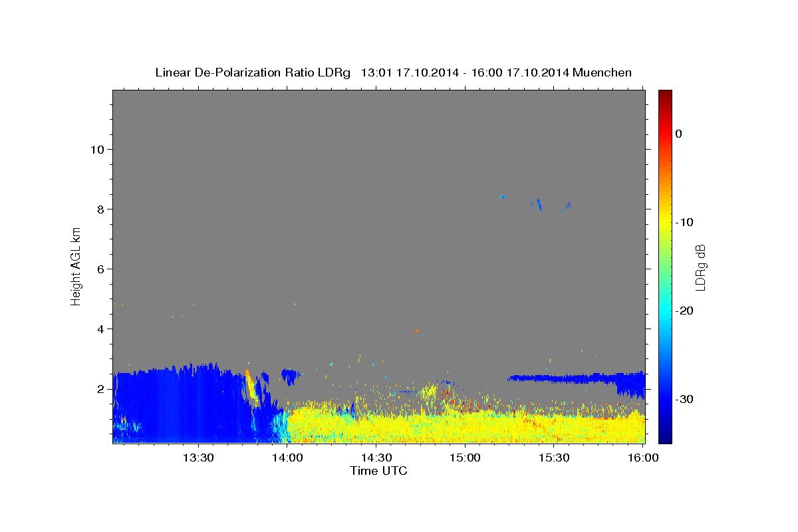Click the 'Height AGL km' y-axis label
This screenshot has width=798, height=532.
tap(76, 266)
